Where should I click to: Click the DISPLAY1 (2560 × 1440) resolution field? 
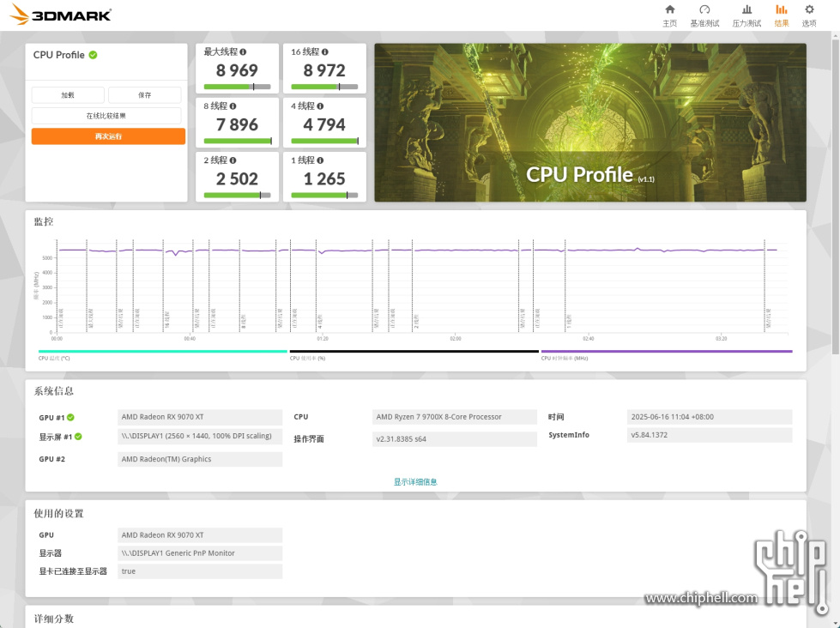click(200, 436)
